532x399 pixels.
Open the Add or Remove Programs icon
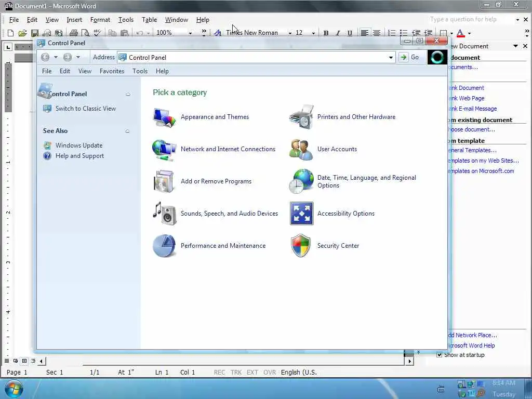[164, 181]
